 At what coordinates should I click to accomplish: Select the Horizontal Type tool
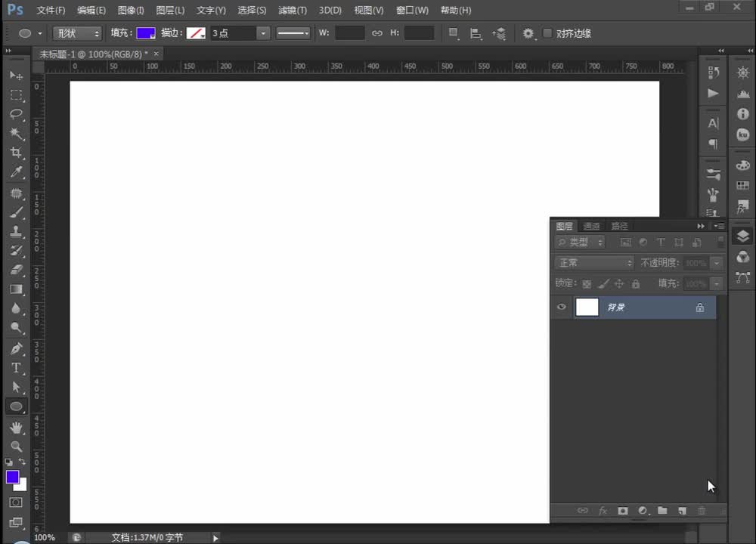coord(16,368)
